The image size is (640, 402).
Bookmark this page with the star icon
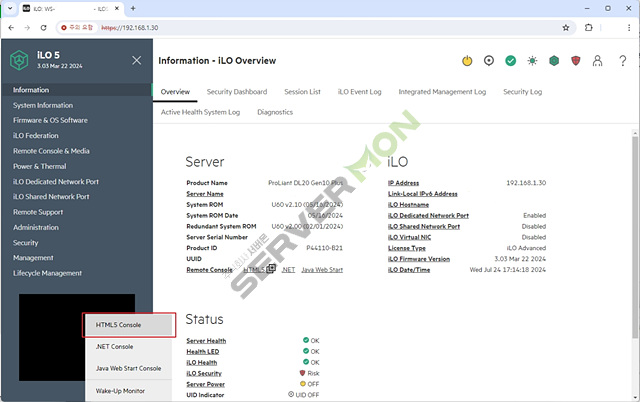(565, 28)
